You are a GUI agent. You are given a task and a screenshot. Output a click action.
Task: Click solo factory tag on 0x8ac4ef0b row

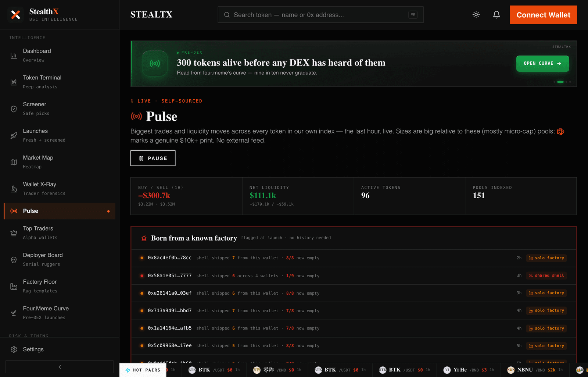pos(546,258)
